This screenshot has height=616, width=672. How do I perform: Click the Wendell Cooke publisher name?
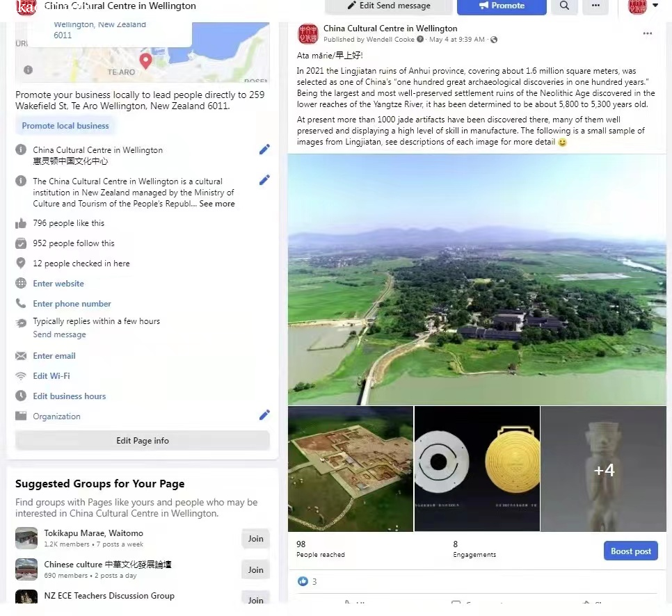tap(390, 40)
